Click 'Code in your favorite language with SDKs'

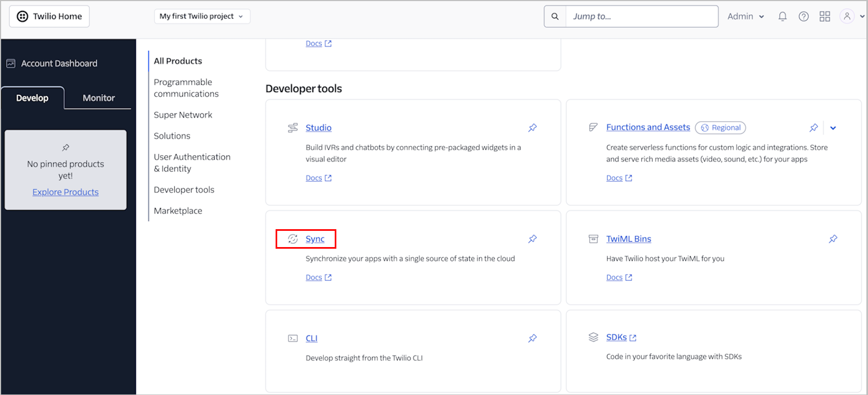pyautogui.click(x=674, y=357)
